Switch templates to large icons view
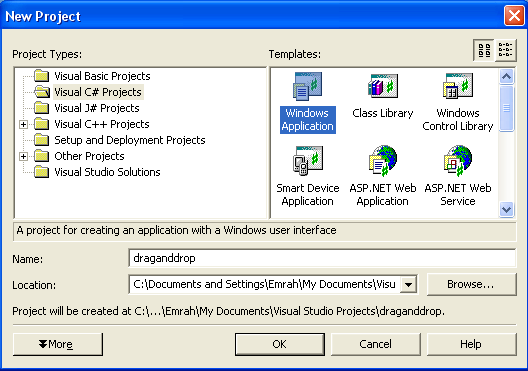Screen dimensions: 528x371 pyautogui.click(x=484, y=50)
